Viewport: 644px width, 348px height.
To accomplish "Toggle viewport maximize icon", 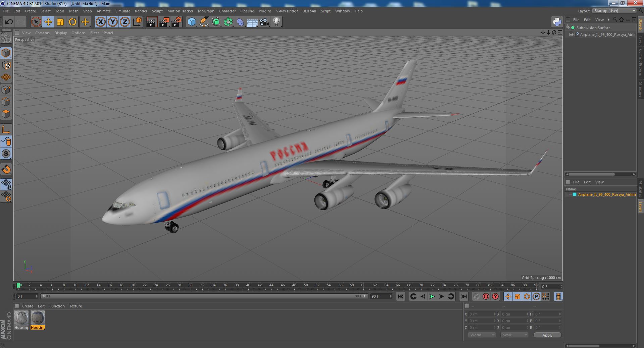I will click(x=560, y=33).
